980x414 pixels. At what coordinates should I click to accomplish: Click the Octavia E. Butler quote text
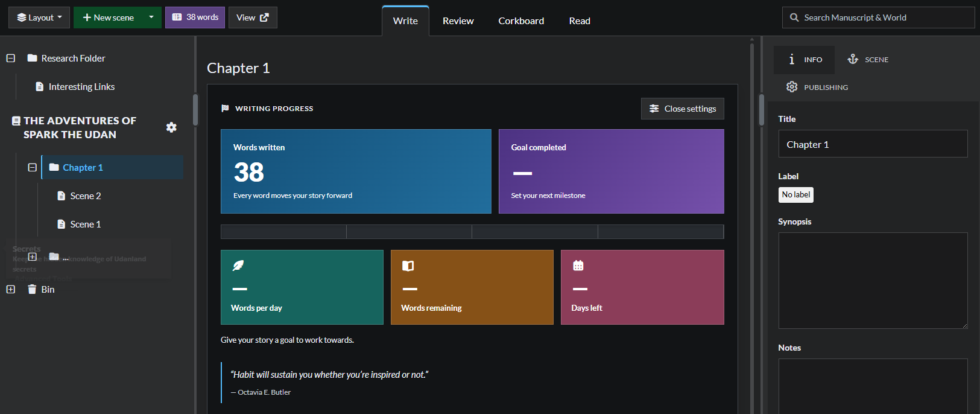(x=329, y=375)
